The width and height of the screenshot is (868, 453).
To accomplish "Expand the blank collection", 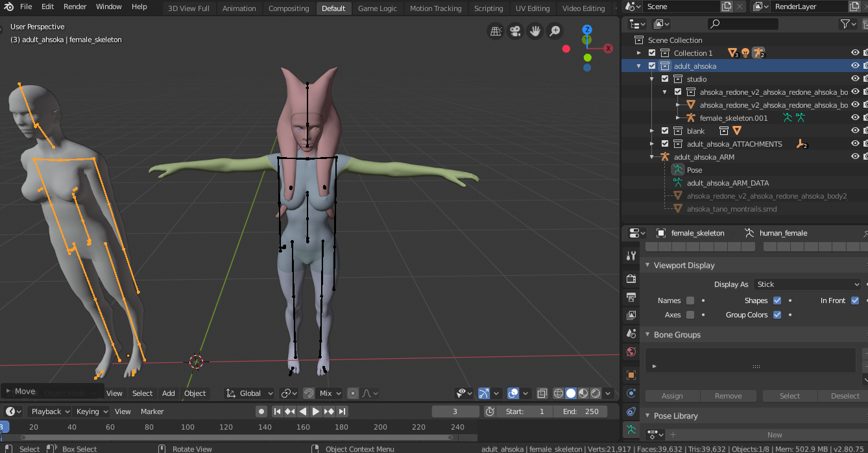I will click(x=652, y=131).
